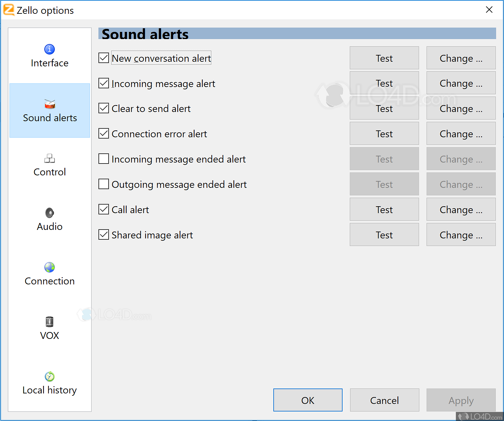Enable Incoming message ended alert
This screenshot has height=421, width=504.
[x=103, y=159]
